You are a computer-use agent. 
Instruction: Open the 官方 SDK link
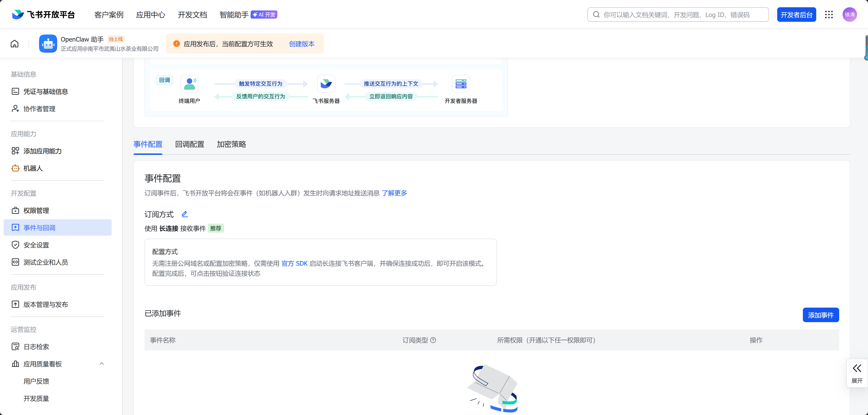tap(294, 263)
